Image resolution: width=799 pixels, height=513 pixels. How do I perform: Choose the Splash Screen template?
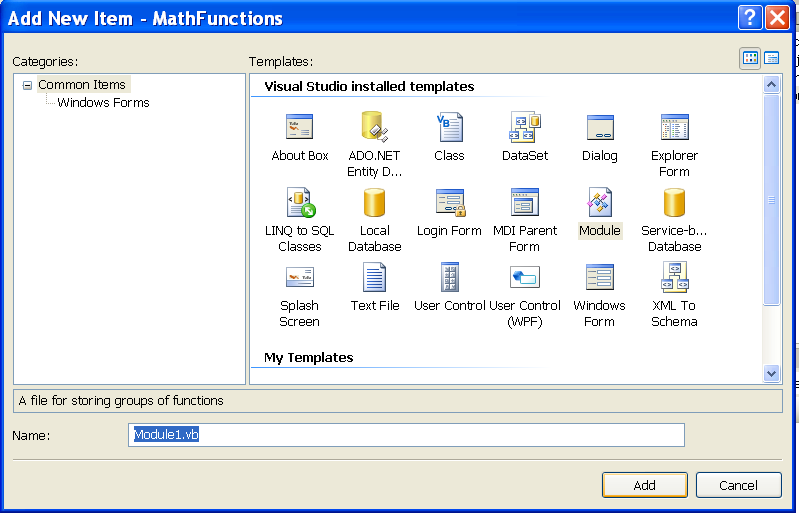coord(300,277)
